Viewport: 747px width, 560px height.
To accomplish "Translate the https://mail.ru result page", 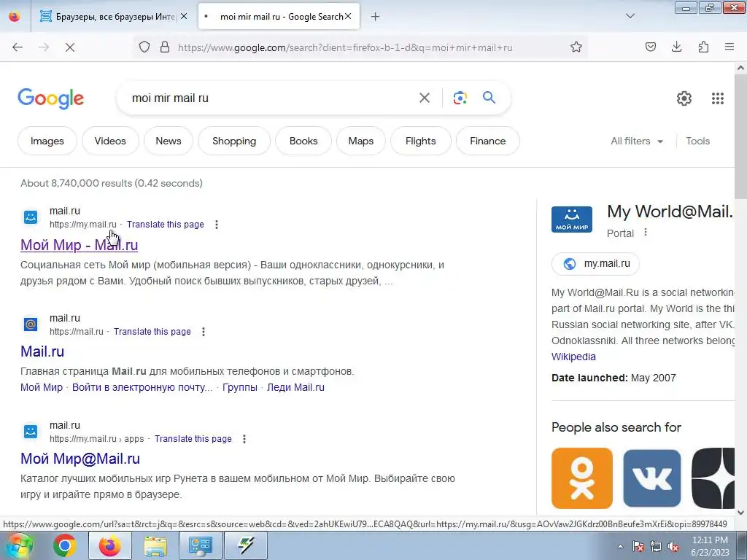I will [152, 332].
